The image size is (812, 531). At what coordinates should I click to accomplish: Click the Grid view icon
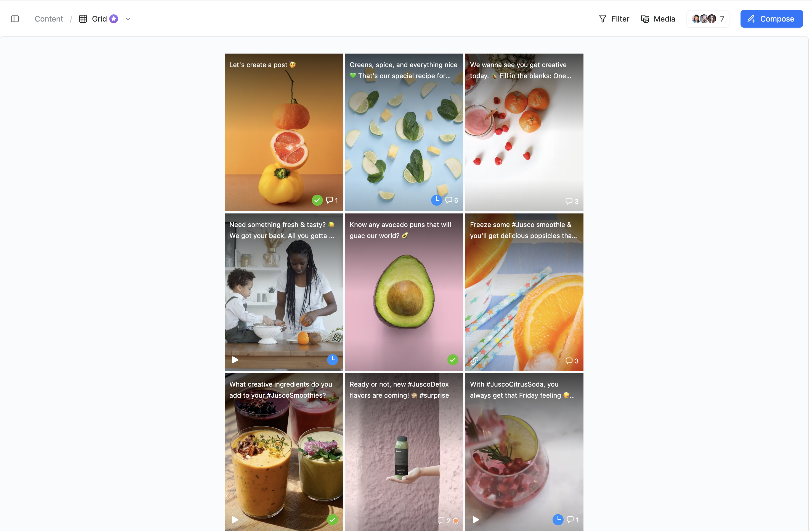(x=83, y=19)
